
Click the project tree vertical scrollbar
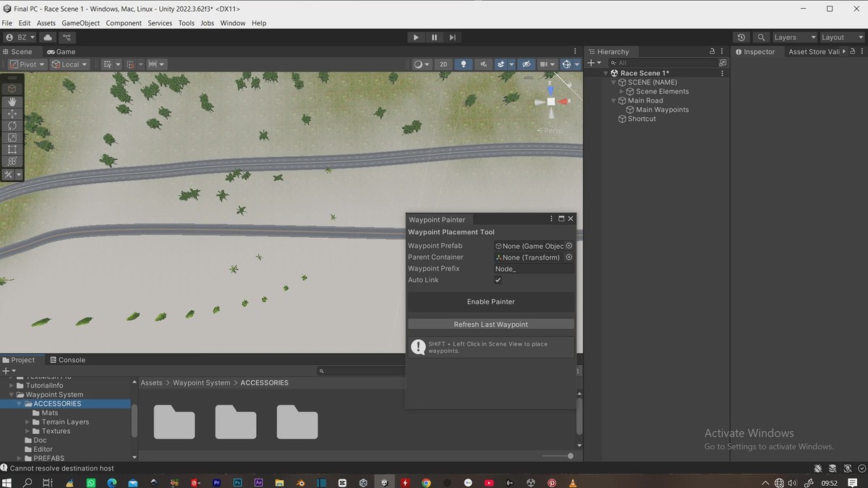click(x=135, y=420)
